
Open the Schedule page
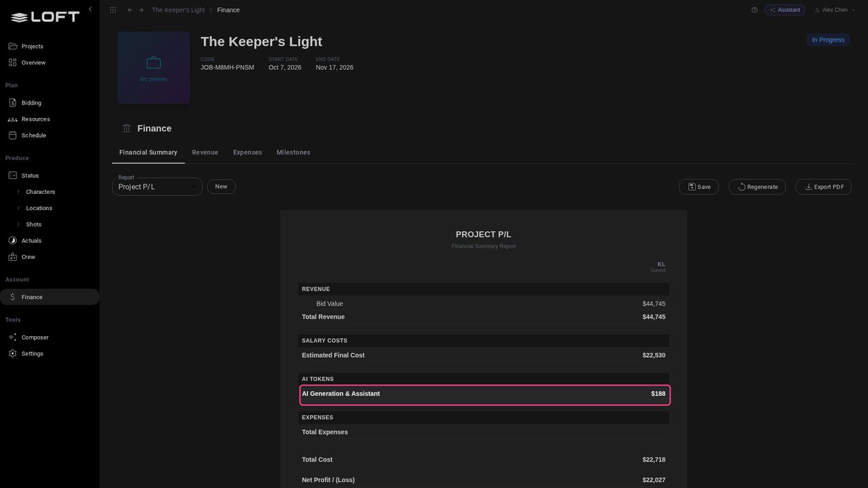pos(50,136)
